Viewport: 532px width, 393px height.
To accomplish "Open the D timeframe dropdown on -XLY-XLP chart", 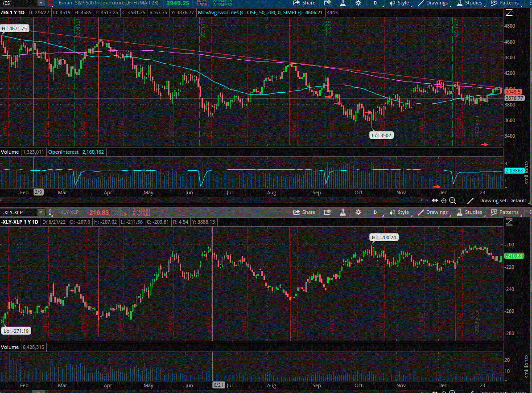I will [x=375, y=212].
